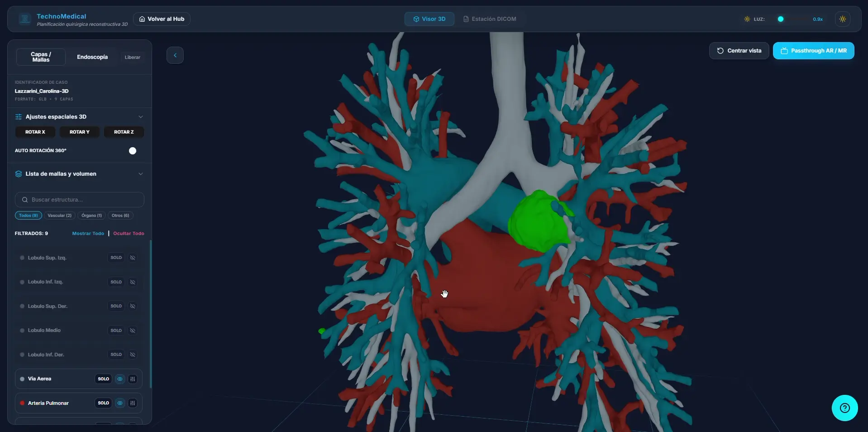Click the green tumor mesh in the viewer
Viewport: 868px width, 432px height.
[x=539, y=222]
